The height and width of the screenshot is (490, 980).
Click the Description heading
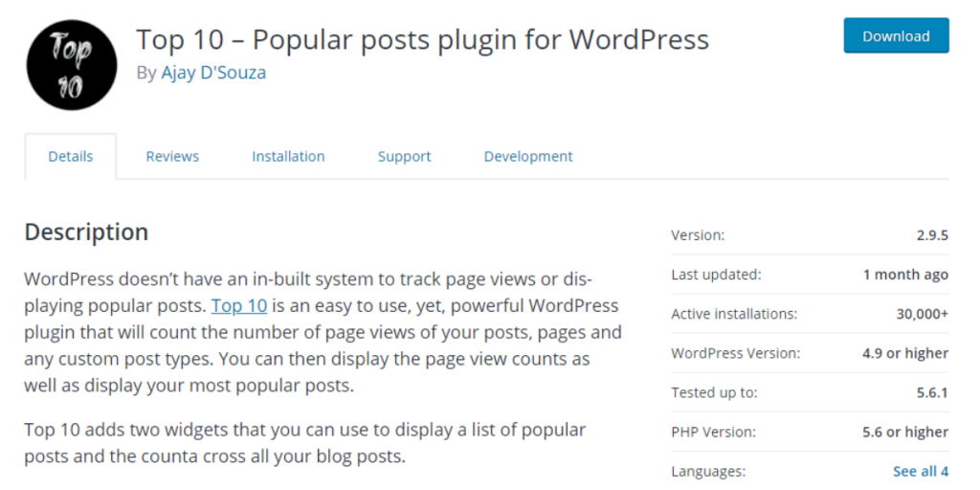[x=86, y=232]
